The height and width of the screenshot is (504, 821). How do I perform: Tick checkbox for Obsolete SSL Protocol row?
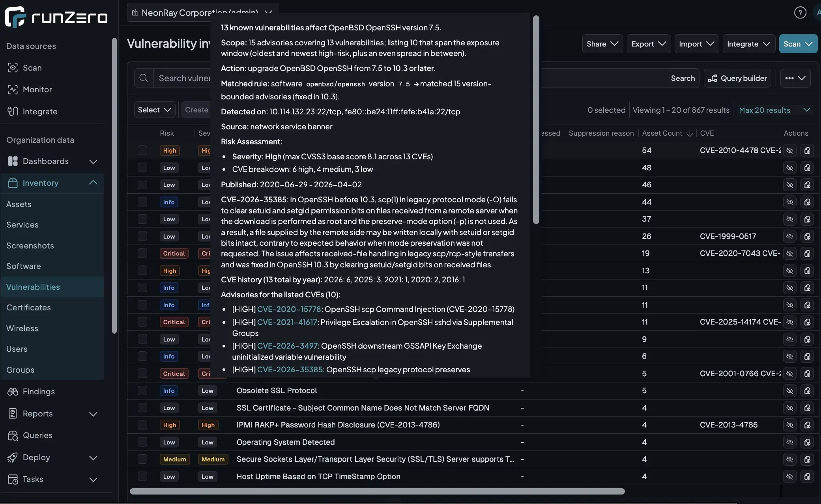tap(142, 391)
